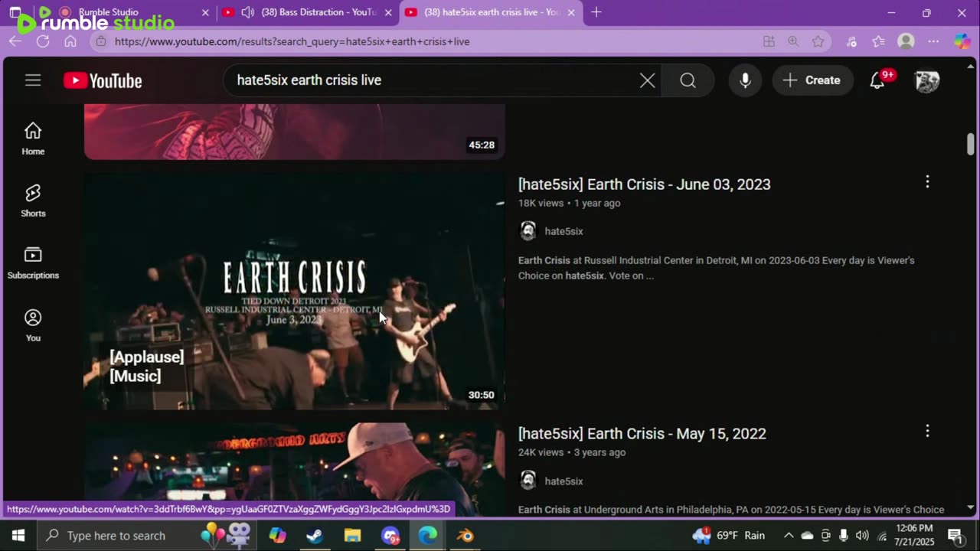Submit search with magnifier button

click(688, 80)
